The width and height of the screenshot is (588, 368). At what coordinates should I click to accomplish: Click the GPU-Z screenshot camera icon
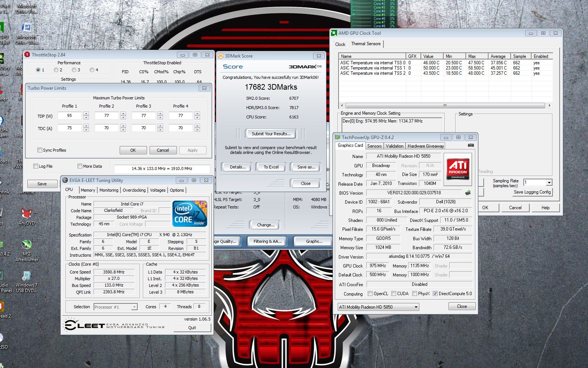click(471, 145)
